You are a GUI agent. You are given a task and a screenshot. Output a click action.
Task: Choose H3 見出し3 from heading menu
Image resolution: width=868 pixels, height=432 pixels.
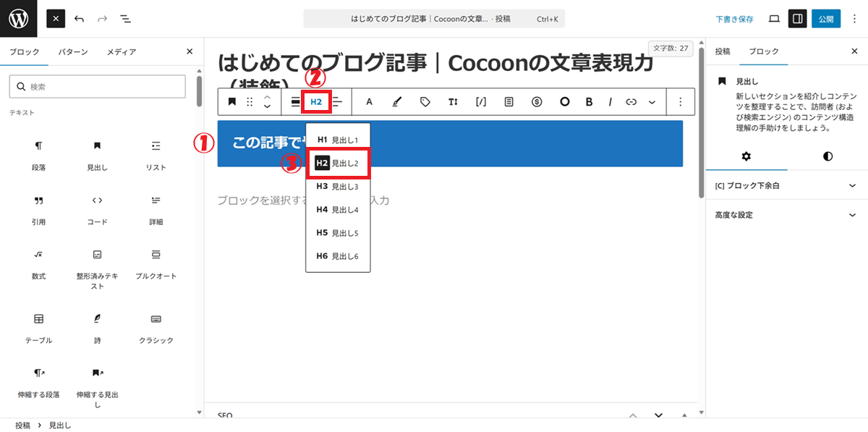point(338,187)
